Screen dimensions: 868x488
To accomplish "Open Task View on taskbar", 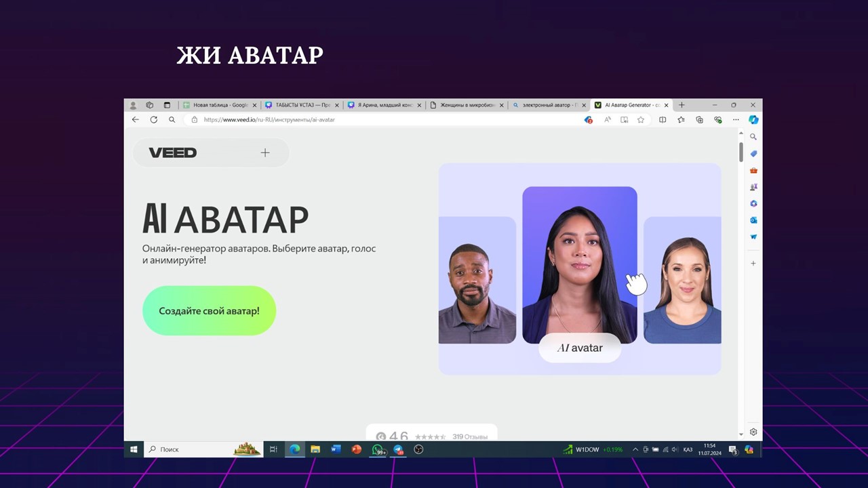I will tap(273, 449).
